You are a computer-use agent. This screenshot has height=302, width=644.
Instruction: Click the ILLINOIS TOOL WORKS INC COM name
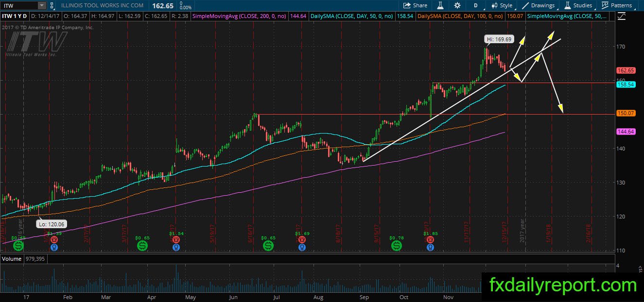click(x=102, y=5)
